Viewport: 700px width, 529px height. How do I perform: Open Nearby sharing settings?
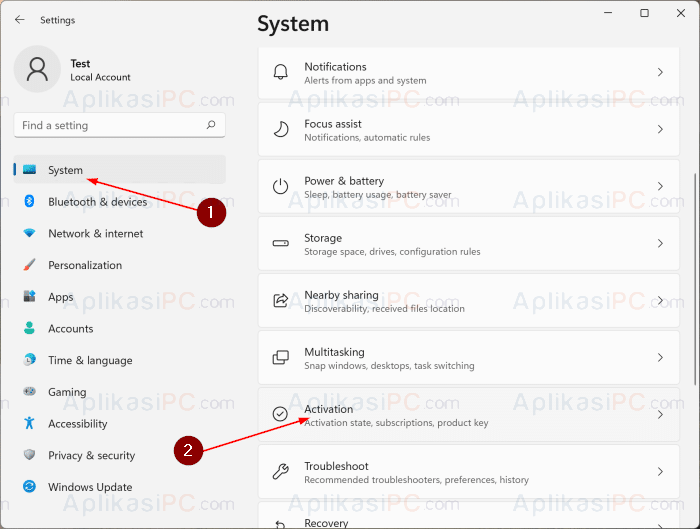coord(469,301)
